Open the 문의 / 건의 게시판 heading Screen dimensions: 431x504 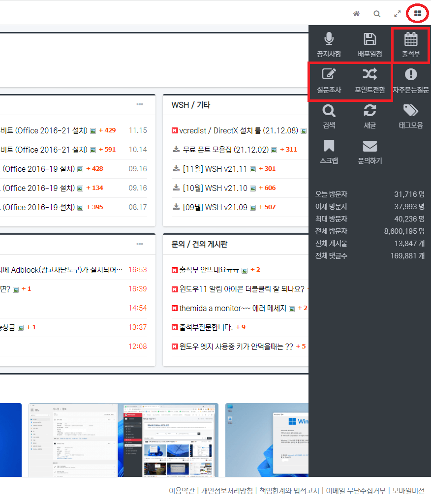(x=199, y=244)
